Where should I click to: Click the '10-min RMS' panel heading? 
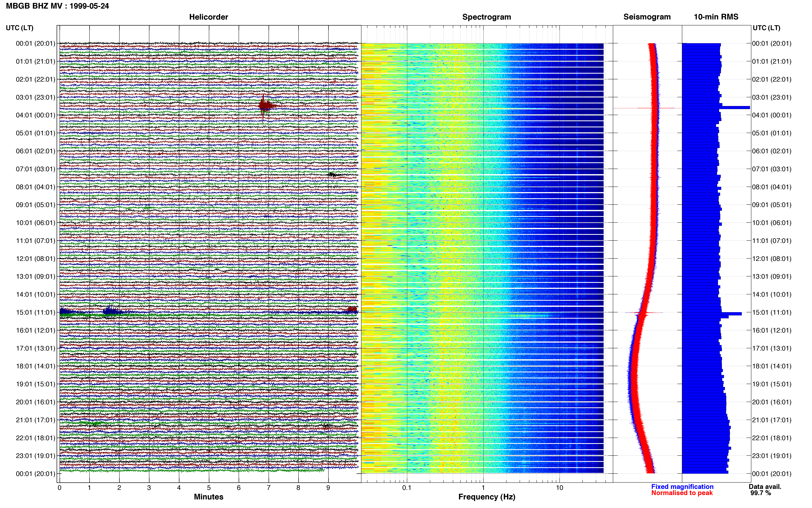coord(716,17)
